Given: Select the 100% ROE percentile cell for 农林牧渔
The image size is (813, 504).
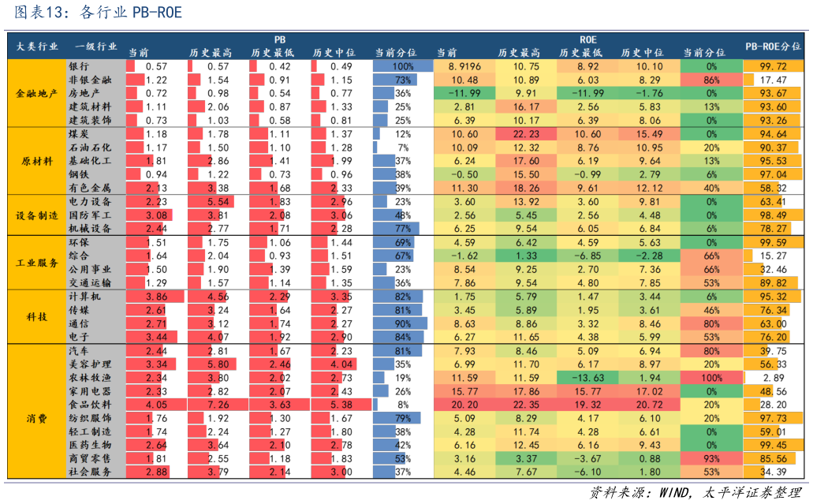Looking at the screenshot, I should point(711,378).
